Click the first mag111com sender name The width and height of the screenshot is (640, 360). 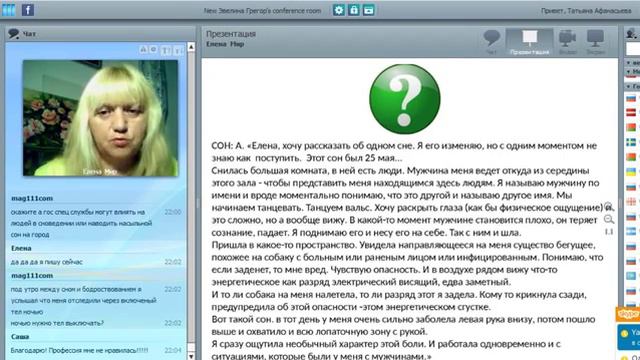[x=32, y=198]
